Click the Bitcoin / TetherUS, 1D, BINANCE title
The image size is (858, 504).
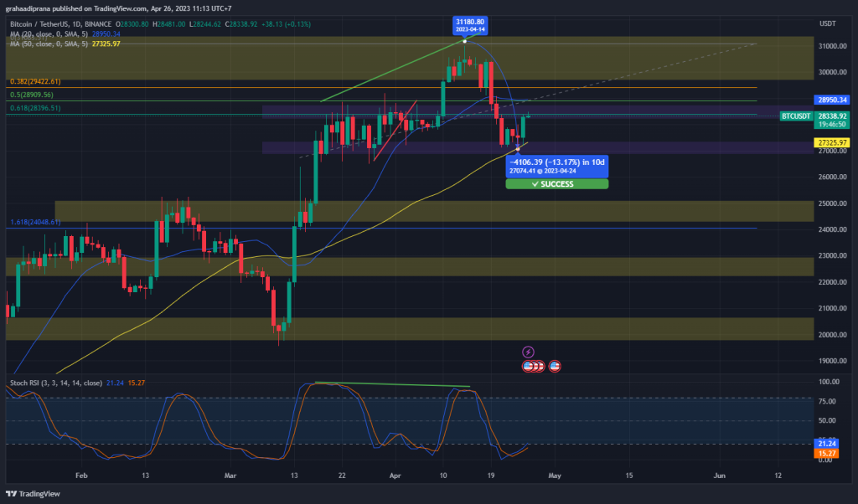(x=60, y=24)
